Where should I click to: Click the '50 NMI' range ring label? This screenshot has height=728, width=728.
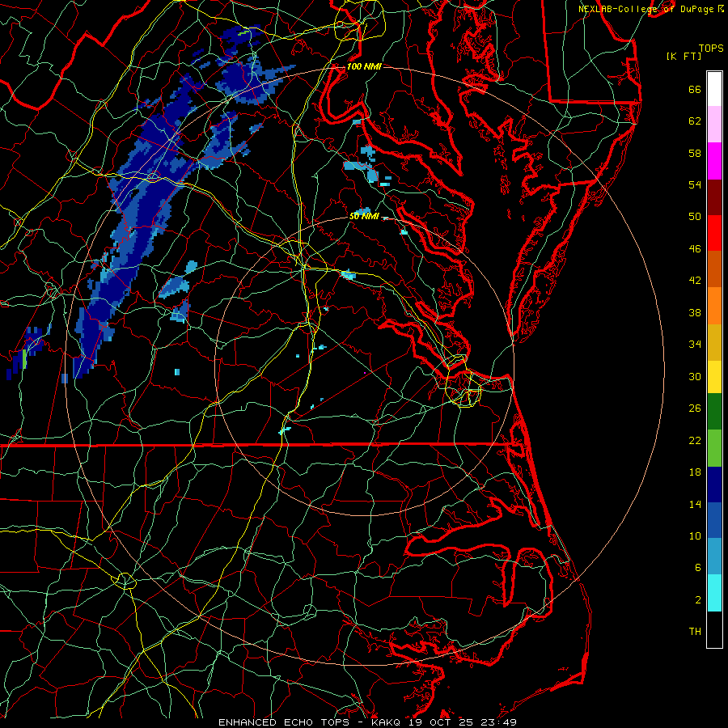(x=364, y=216)
